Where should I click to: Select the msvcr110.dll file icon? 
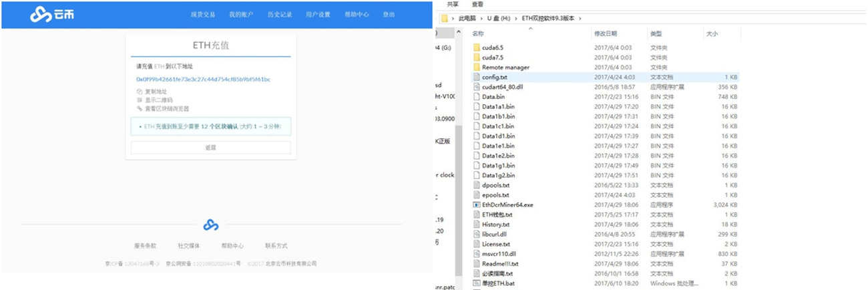[x=476, y=254]
